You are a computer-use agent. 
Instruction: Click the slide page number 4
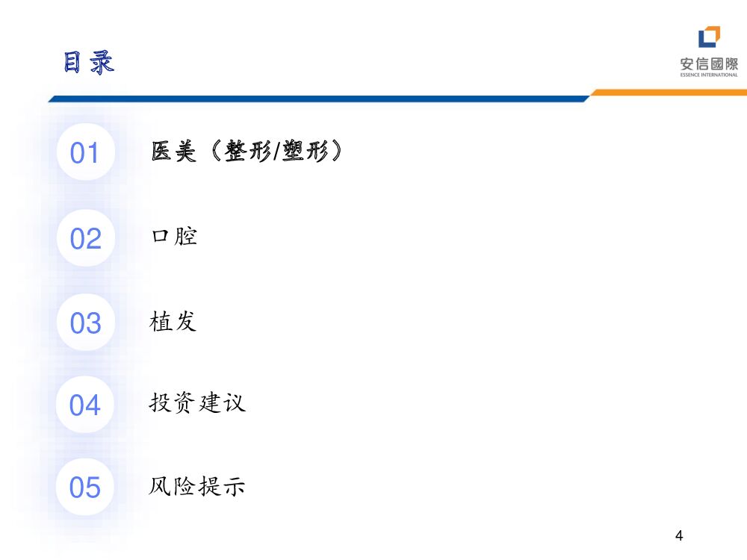pyautogui.click(x=678, y=535)
